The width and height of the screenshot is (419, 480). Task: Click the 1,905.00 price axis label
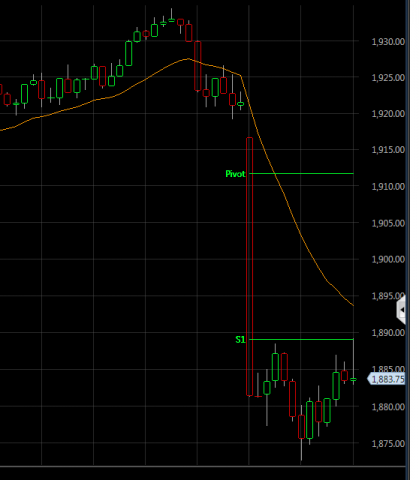pyautogui.click(x=388, y=223)
